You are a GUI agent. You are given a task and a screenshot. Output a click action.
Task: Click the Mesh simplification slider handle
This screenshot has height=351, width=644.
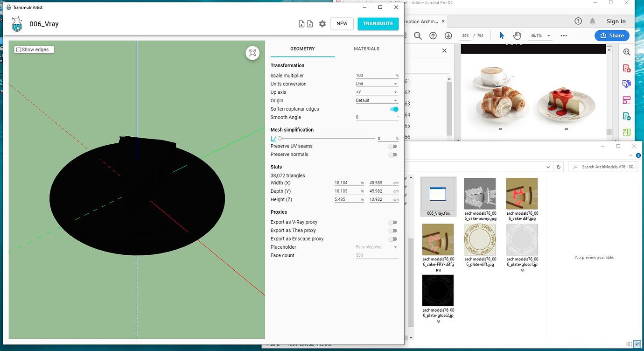coord(280,139)
